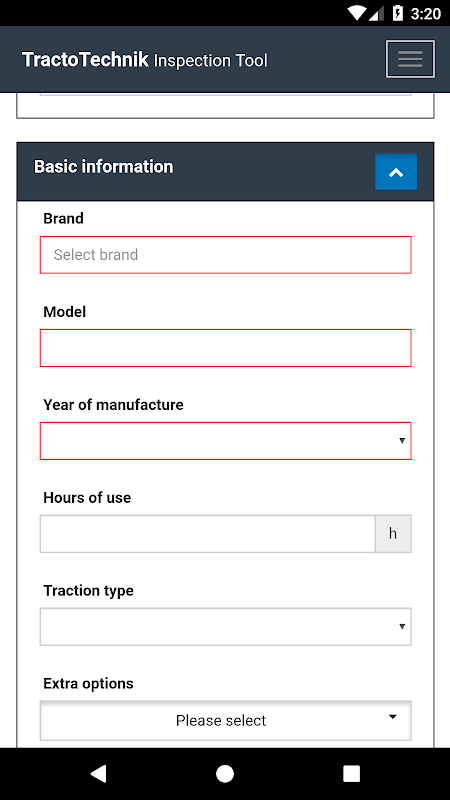Screen dimensions: 450x800
Task: Click the Basic information header text
Action: pos(104,167)
